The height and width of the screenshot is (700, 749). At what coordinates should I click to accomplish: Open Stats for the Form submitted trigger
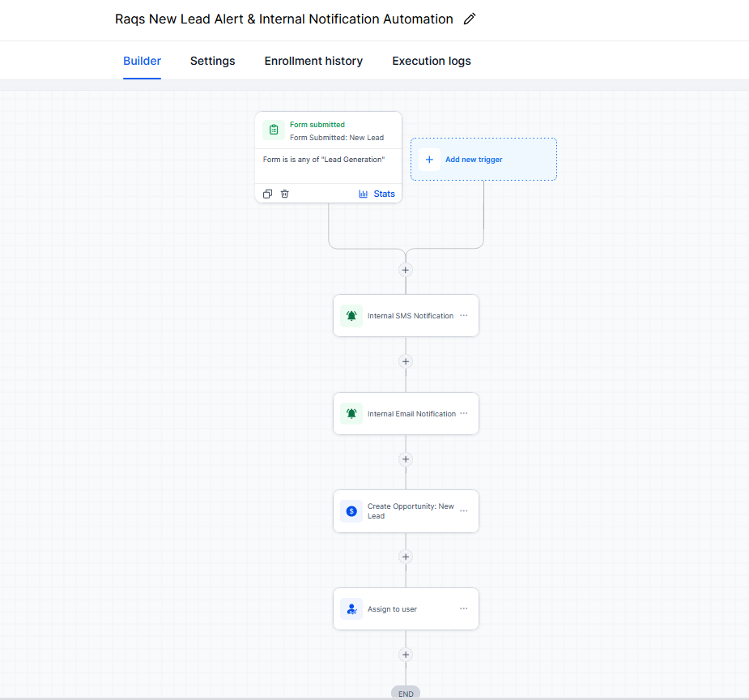[x=377, y=194]
